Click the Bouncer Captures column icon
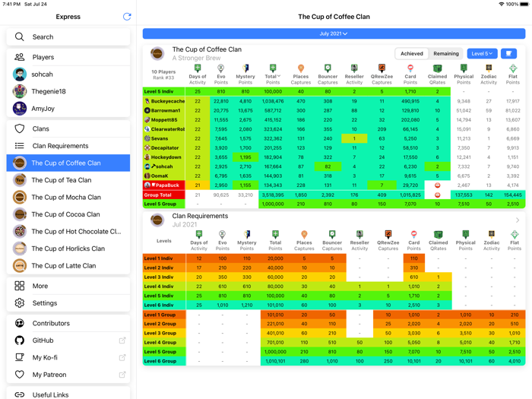The width and height of the screenshot is (532, 399). click(328, 69)
